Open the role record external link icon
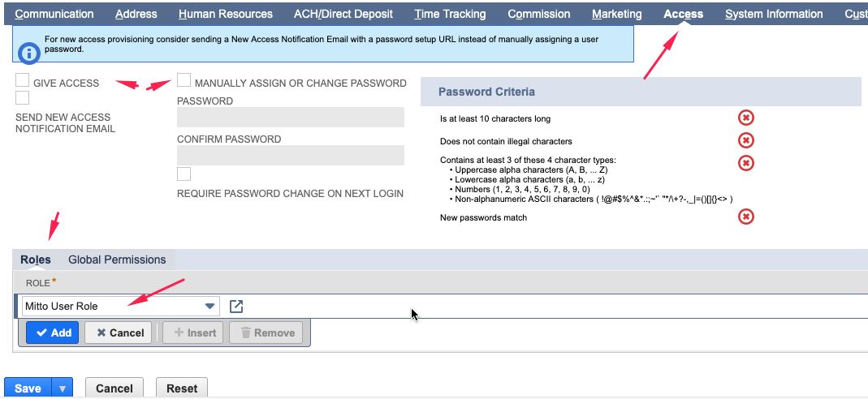This screenshot has width=868, height=399. pyautogui.click(x=236, y=306)
